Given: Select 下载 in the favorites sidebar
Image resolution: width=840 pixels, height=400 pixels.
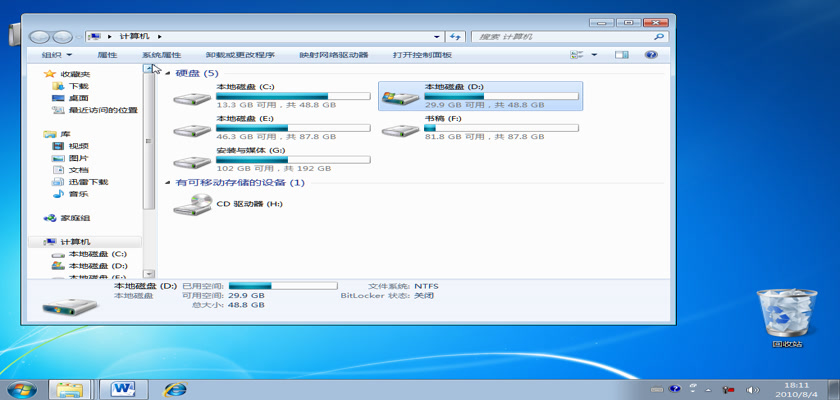Looking at the screenshot, I should (x=78, y=86).
